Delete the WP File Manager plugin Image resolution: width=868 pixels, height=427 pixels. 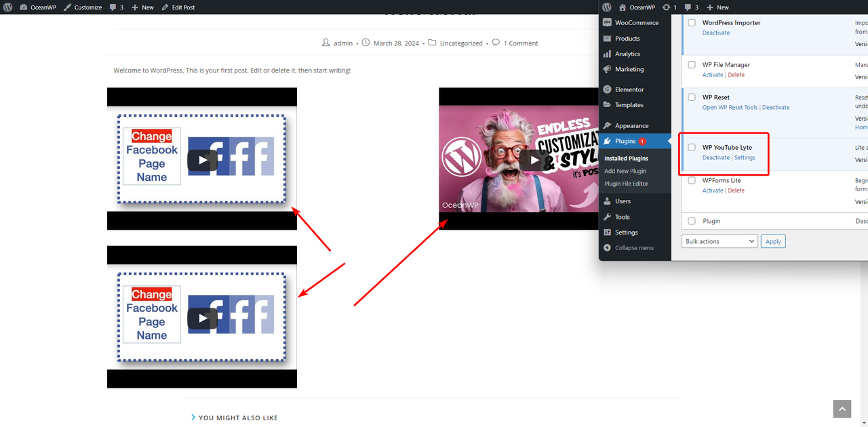click(736, 75)
